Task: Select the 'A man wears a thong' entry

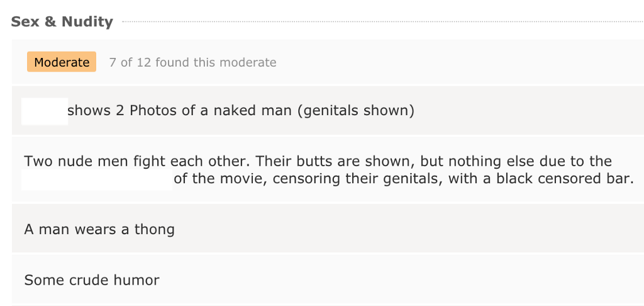Action: point(328,229)
